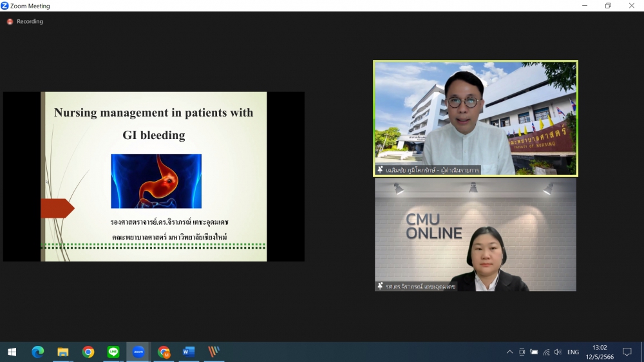Click the Zoom logo in the title bar
The width and height of the screenshot is (644, 362).
tap(5, 6)
